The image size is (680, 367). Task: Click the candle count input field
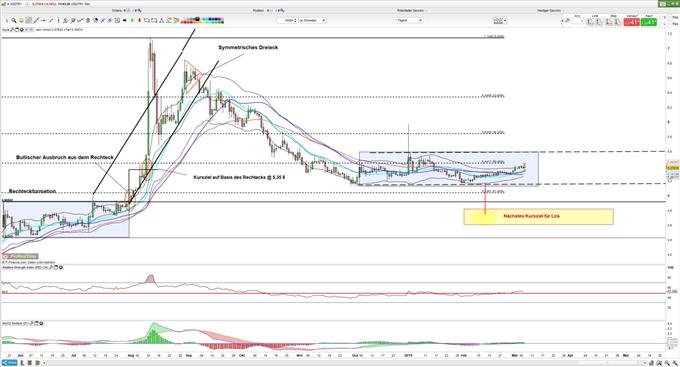287,20
